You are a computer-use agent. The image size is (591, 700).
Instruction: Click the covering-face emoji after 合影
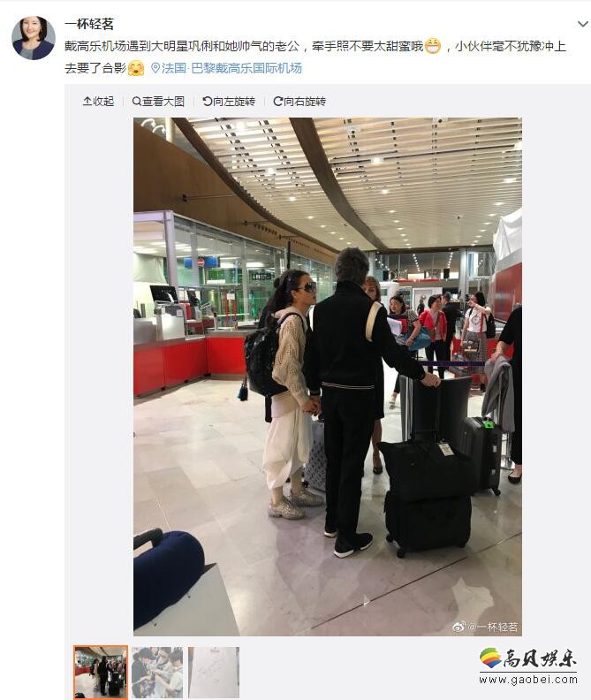[x=136, y=68]
